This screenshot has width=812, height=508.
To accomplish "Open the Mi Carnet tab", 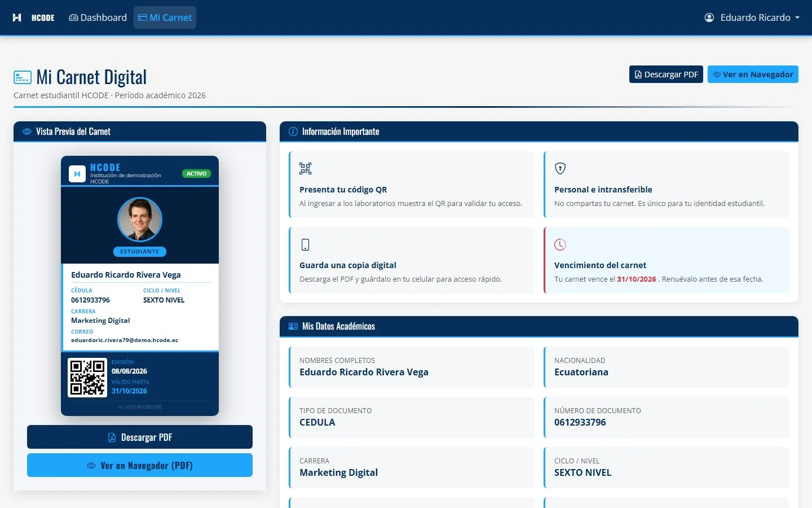I will [x=165, y=17].
